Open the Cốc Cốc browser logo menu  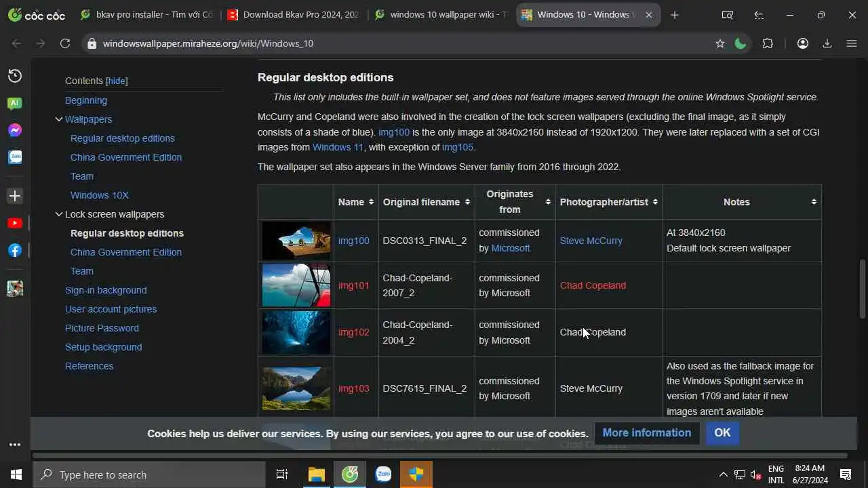coord(37,15)
